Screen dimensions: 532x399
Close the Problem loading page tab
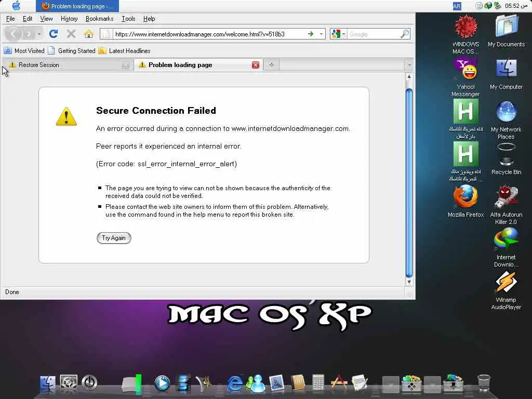click(x=256, y=65)
